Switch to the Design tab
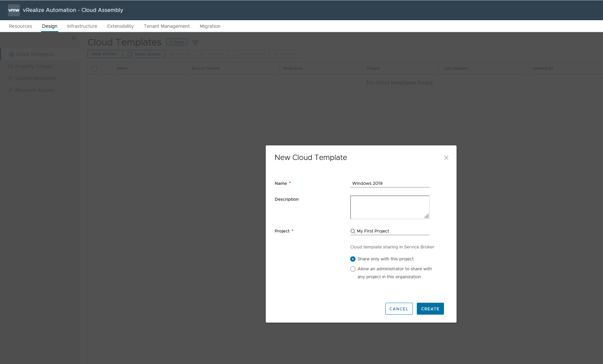This screenshot has height=364, width=603. [50, 26]
